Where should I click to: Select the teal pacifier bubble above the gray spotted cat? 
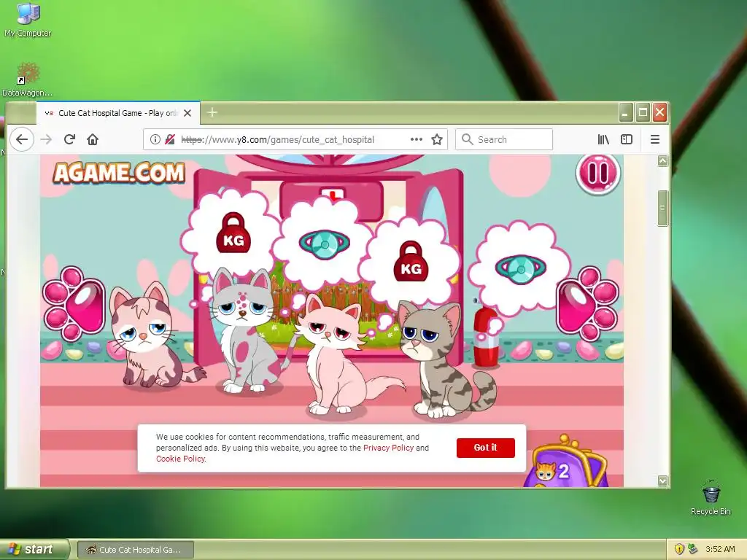pos(325,244)
